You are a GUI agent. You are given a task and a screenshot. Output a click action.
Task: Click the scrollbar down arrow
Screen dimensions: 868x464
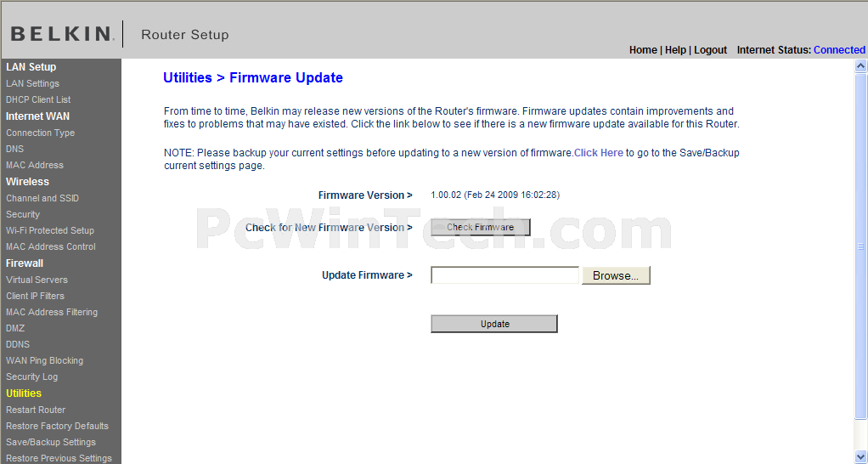[x=860, y=457]
